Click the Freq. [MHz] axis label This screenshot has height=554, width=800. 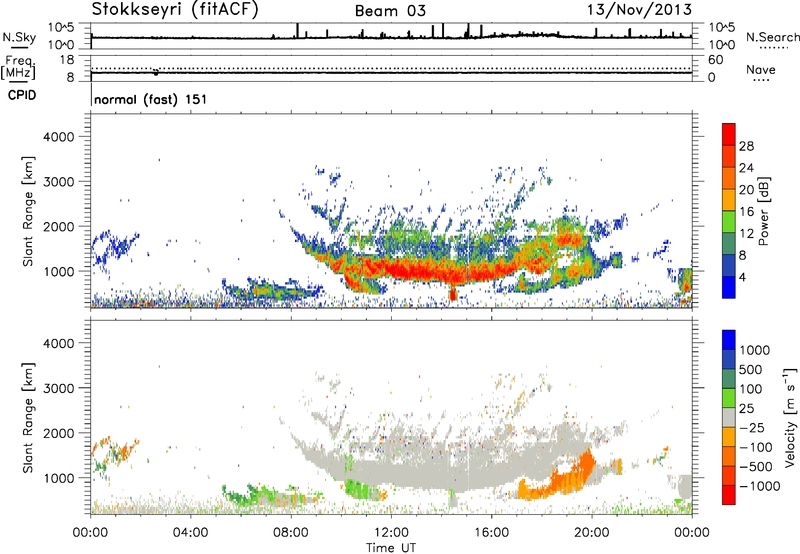19,67
